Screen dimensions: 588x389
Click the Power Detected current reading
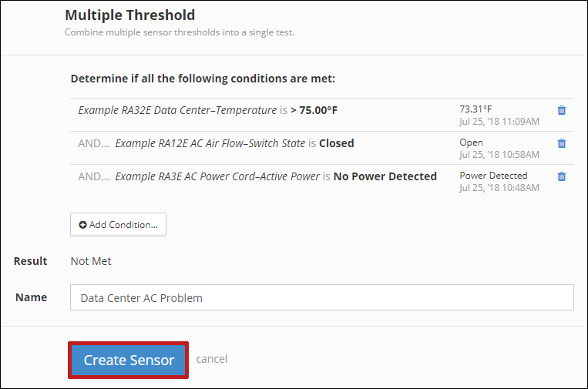[x=493, y=176]
